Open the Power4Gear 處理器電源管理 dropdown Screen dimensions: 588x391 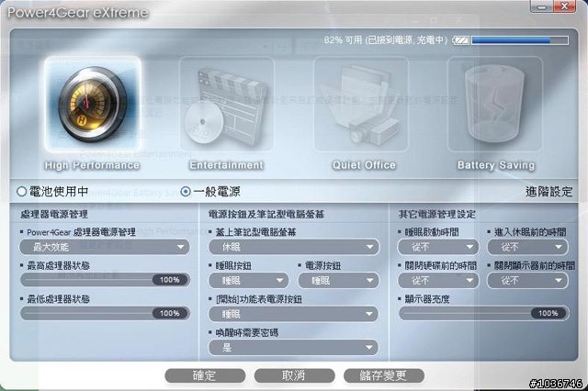point(105,247)
